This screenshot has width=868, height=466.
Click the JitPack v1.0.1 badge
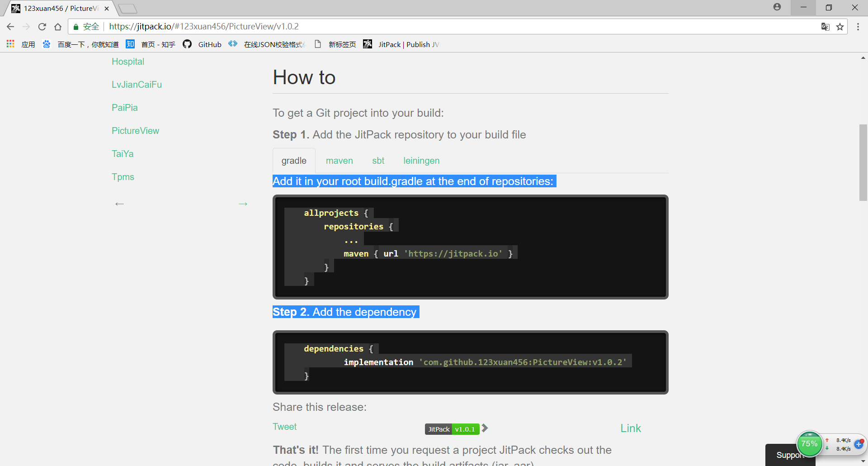(452, 429)
